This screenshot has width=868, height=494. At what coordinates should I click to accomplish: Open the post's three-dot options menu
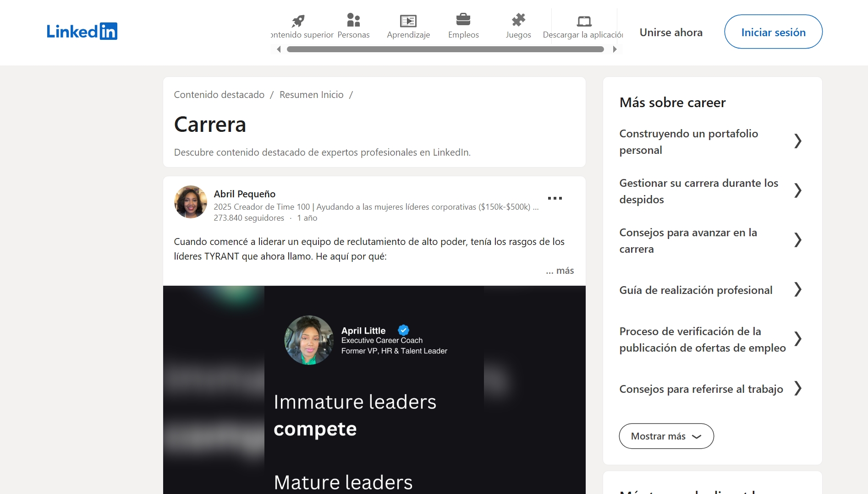(x=555, y=198)
